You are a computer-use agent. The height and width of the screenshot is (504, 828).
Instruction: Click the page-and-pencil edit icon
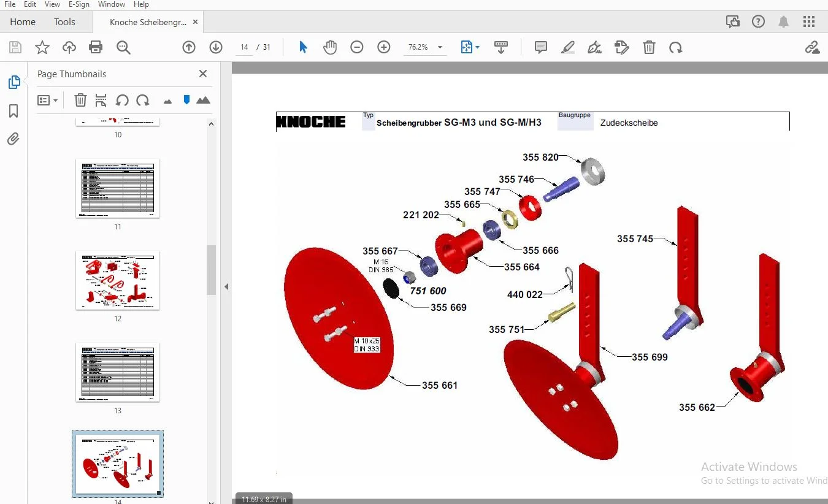click(622, 47)
